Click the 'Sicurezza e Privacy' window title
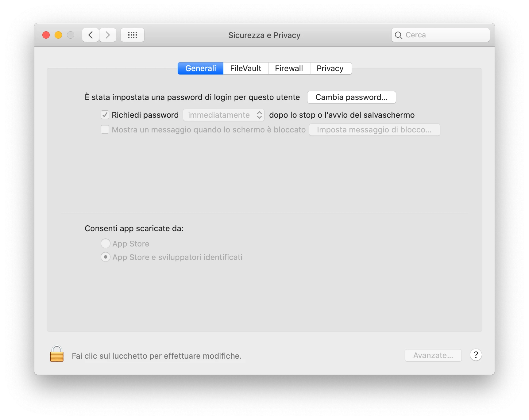529x420 pixels. tap(264, 35)
